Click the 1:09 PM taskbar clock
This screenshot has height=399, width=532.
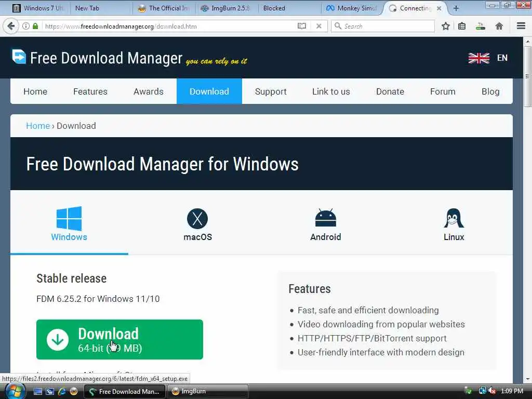click(512, 391)
